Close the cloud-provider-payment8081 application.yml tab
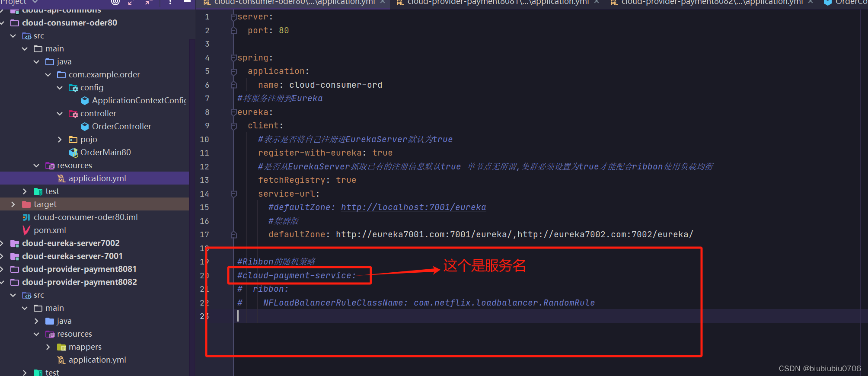868x376 pixels. click(x=597, y=2)
